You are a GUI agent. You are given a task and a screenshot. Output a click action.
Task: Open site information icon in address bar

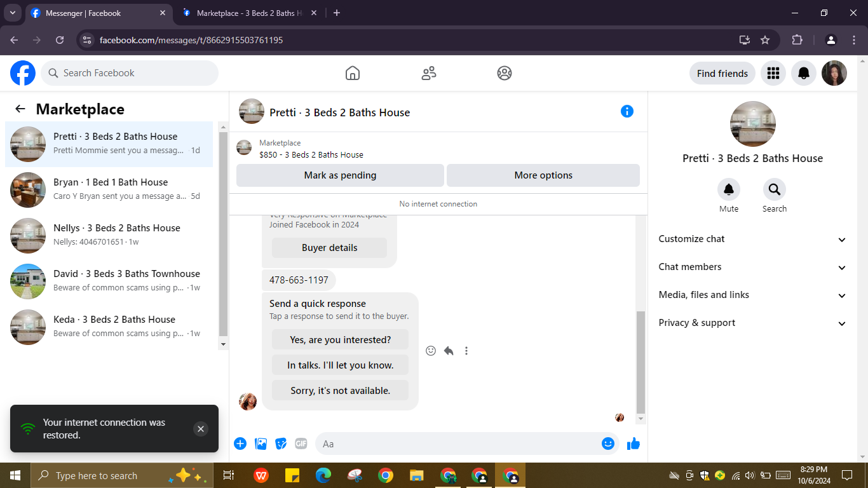tap(88, 40)
